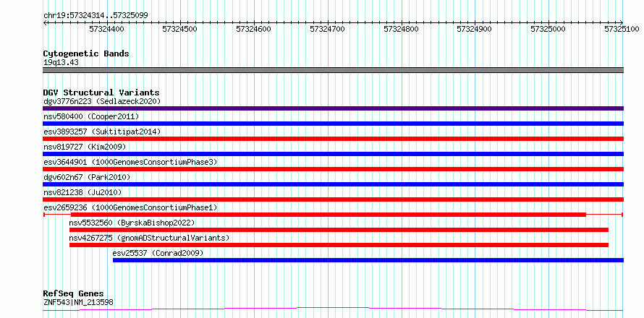Screen dimensions: 644x318
Task: Select the dgv602n67 Park2010 blue bar
Action: 333,184
